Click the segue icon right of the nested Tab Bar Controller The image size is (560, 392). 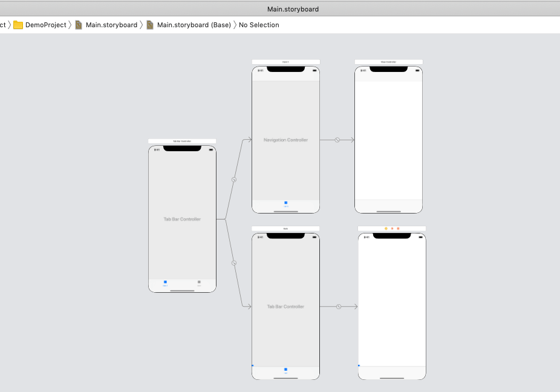[x=339, y=307]
